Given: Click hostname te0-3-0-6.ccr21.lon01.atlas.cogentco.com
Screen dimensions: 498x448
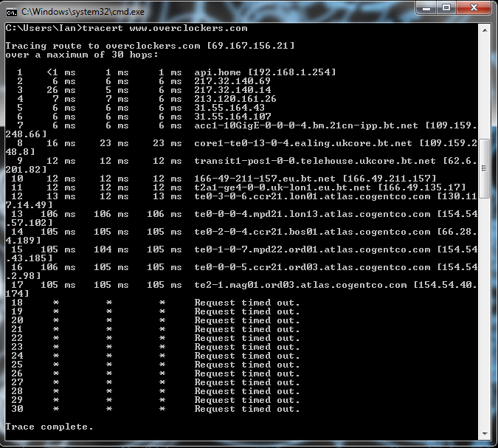Looking at the screenshot, I should click(x=312, y=196).
